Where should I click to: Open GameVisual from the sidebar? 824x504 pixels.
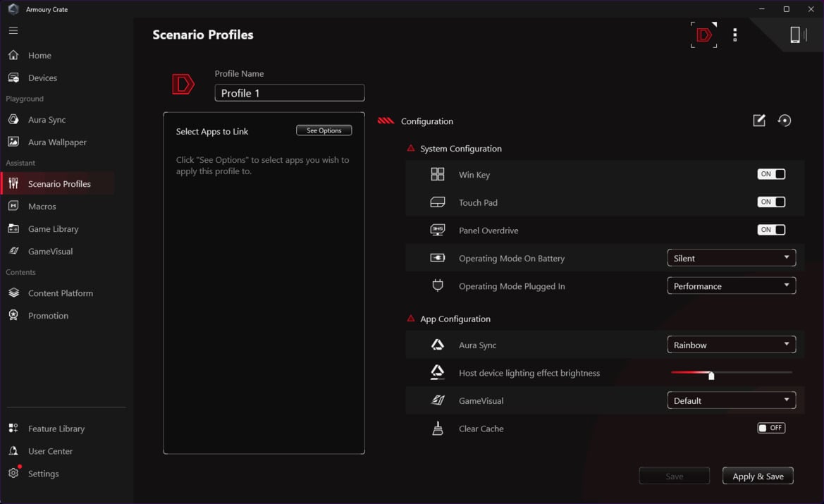click(50, 251)
